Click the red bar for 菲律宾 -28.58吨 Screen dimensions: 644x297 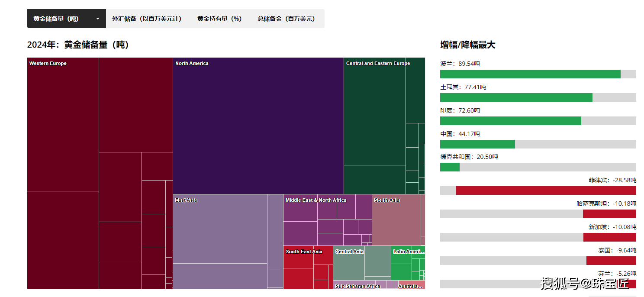545,190
